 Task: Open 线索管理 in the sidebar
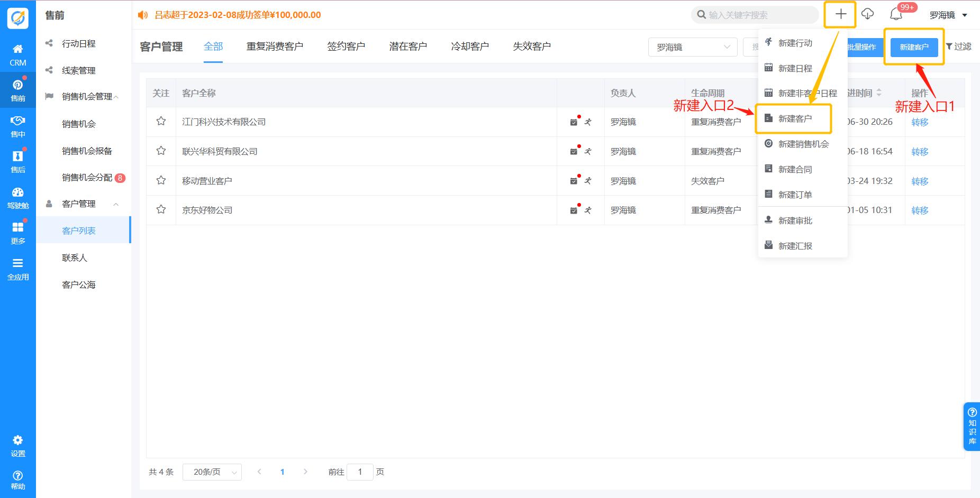coord(79,70)
